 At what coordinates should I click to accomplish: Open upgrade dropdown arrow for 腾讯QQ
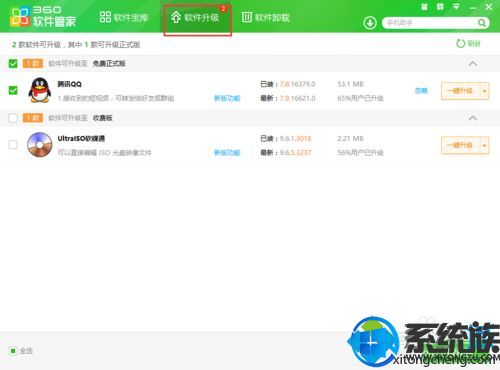pos(484,91)
